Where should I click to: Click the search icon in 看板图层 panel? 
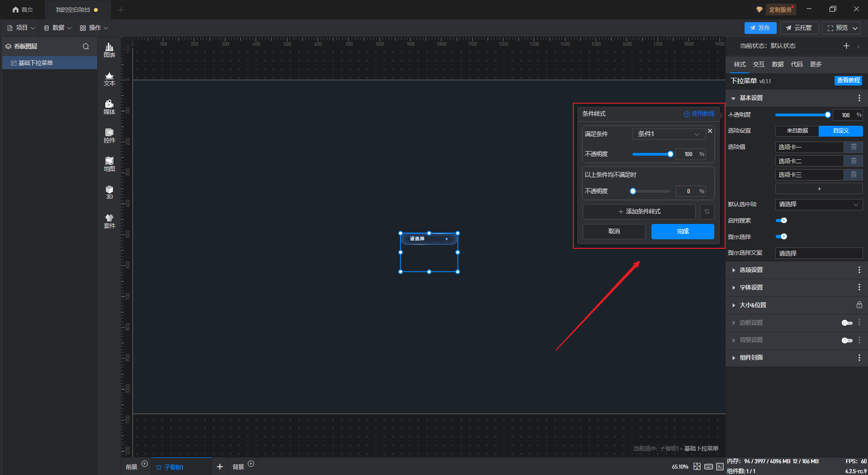86,47
